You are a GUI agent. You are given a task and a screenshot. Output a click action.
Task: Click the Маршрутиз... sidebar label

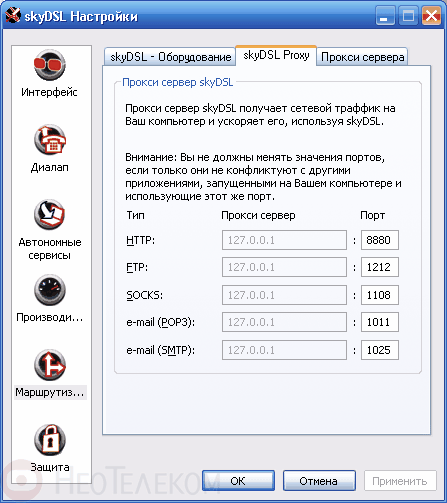point(50,392)
